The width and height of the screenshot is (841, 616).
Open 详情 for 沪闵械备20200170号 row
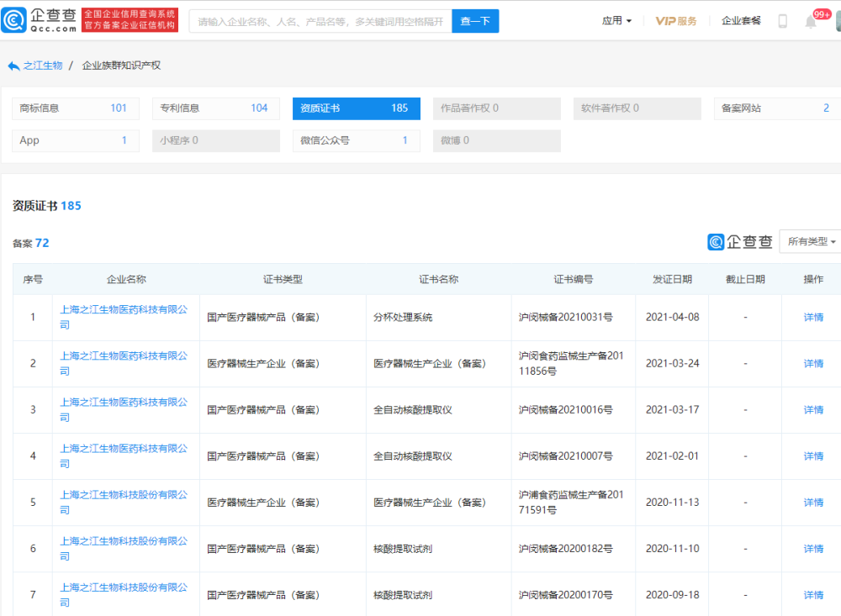pyautogui.click(x=813, y=595)
